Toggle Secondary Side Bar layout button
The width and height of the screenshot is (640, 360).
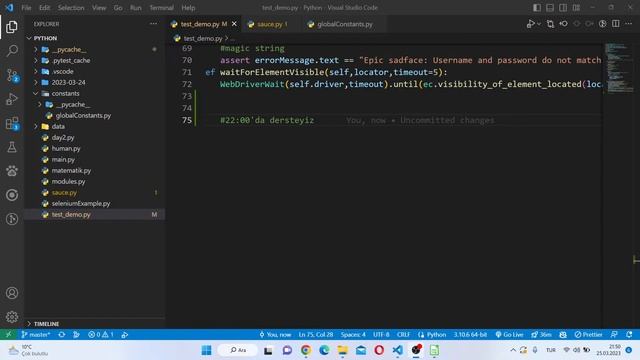click(563, 8)
